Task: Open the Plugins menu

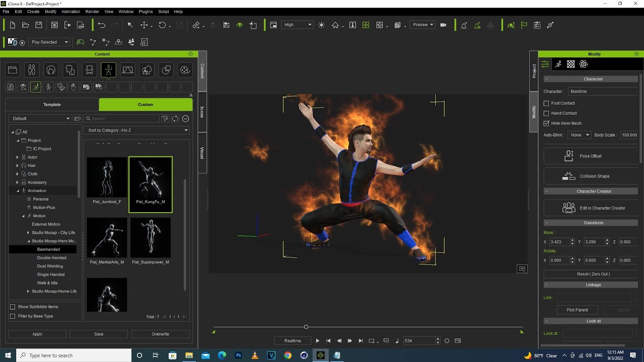Action: [145, 12]
